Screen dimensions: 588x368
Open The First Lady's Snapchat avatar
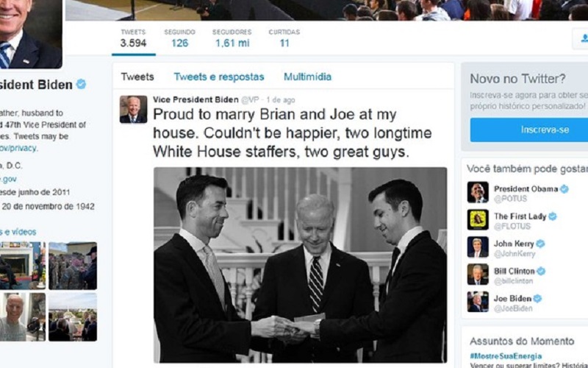(478, 219)
